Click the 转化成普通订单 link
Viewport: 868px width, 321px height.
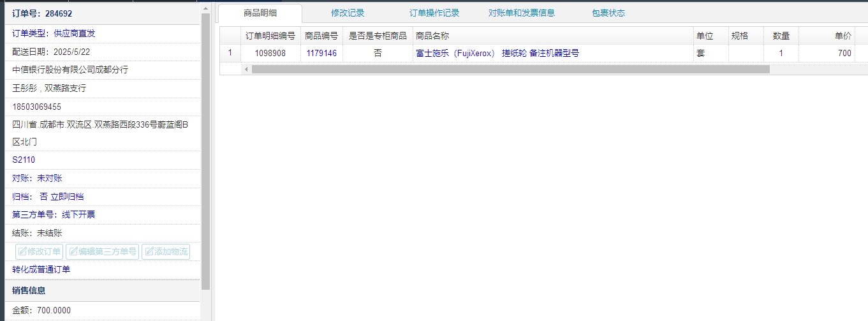pyautogui.click(x=41, y=269)
